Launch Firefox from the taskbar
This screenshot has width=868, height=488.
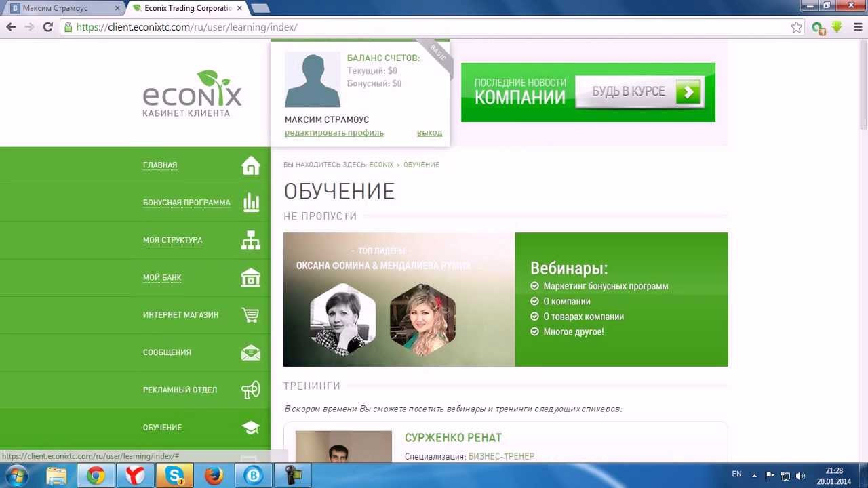point(214,476)
